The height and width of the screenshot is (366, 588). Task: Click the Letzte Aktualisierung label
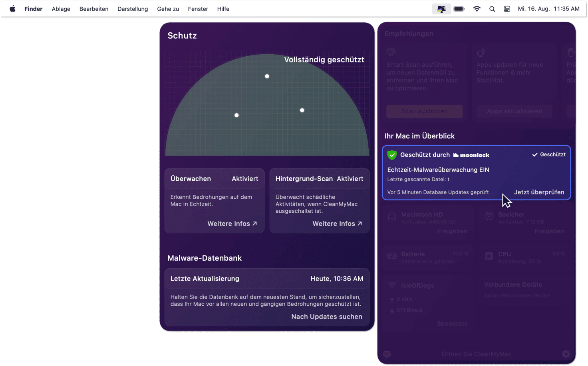click(205, 279)
